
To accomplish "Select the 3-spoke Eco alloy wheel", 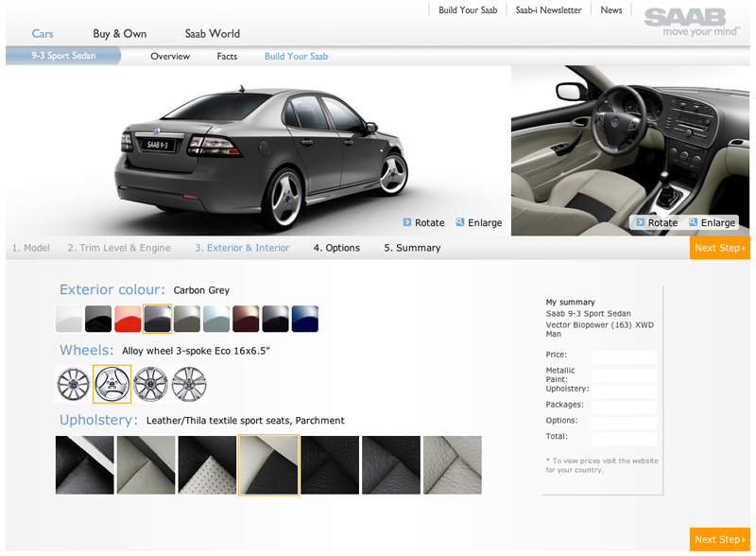I will [x=112, y=384].
